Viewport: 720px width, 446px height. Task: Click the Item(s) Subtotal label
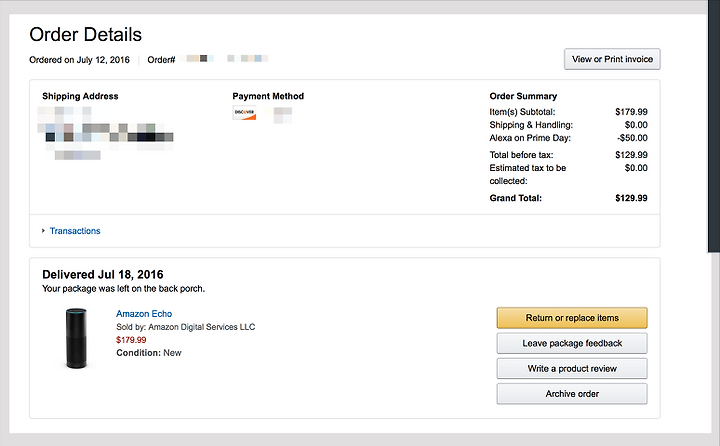point(522,112)
